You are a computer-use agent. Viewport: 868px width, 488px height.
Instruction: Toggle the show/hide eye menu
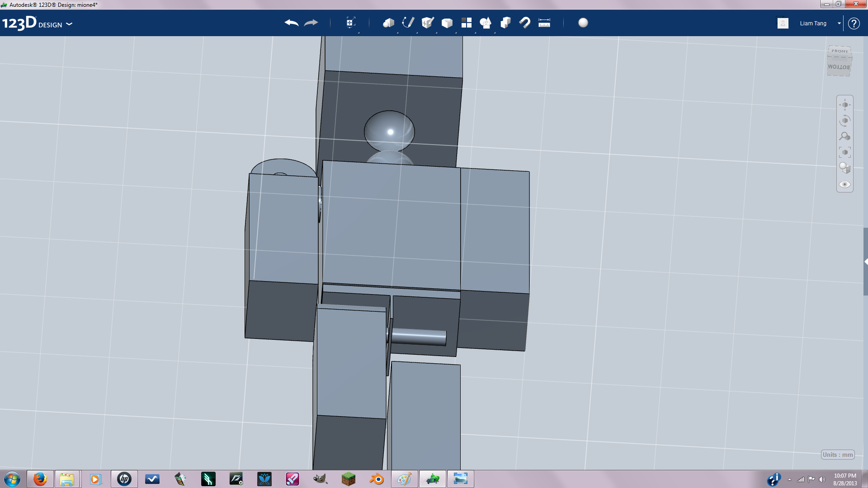coord(844,184)
